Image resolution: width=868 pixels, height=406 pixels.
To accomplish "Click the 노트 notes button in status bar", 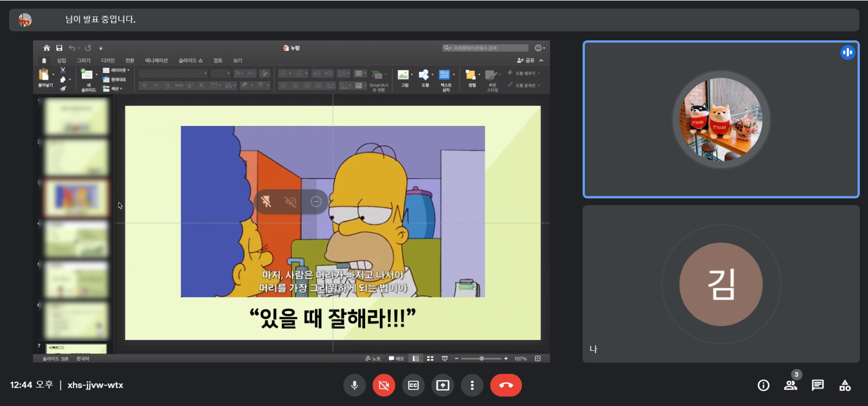I will coord(373,359).
